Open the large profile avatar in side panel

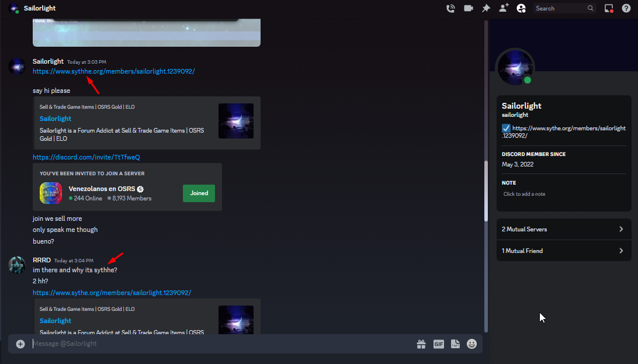(x=515, y=68)
